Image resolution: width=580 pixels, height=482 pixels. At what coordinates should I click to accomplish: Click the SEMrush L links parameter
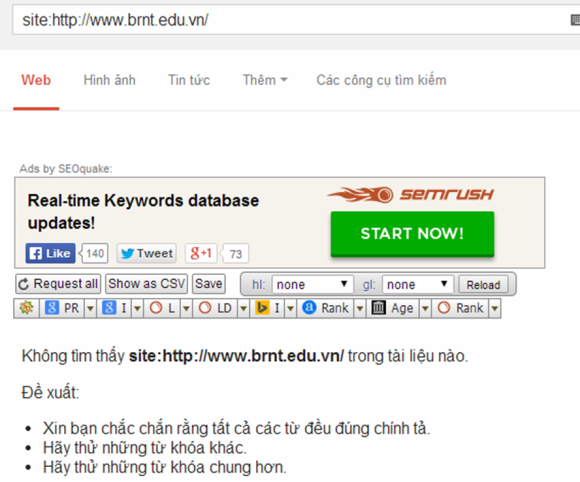point(162,308)
